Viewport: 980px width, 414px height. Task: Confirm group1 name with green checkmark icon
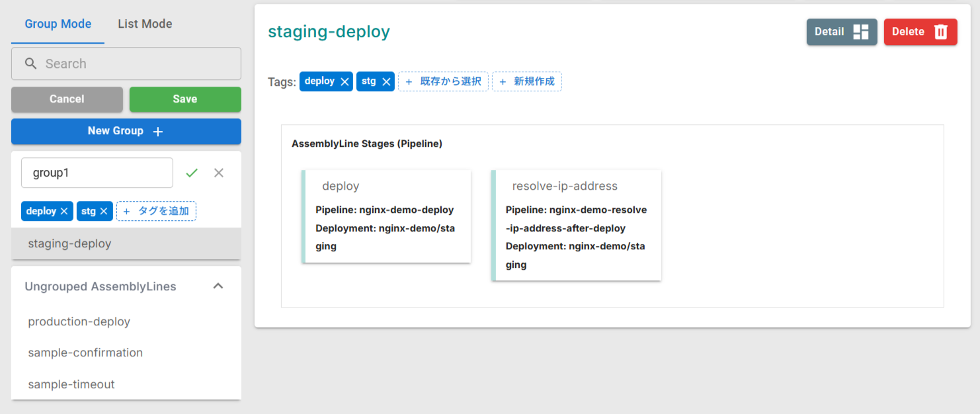click(191, 173)
